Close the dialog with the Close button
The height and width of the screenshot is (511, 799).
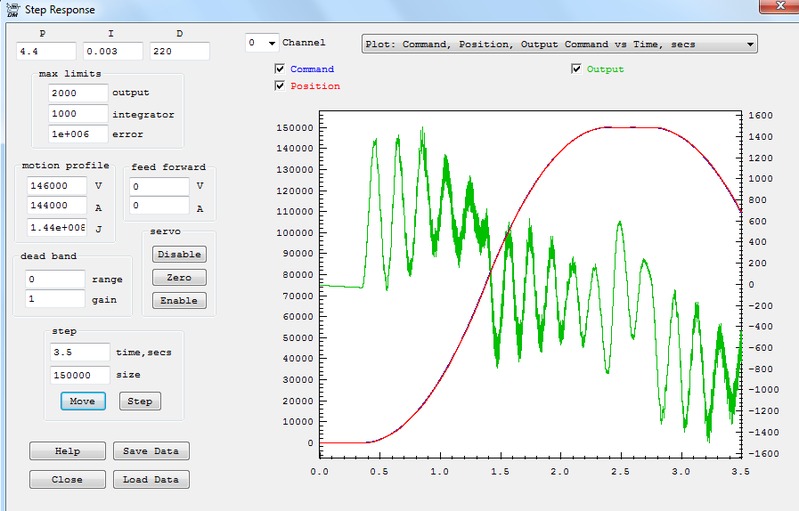coord(67,479)
